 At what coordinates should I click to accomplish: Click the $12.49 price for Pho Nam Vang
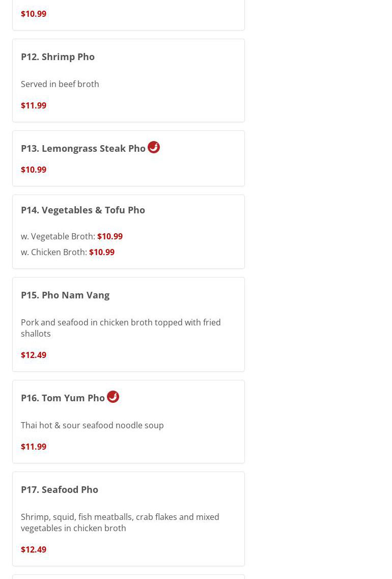click(34, 355)
